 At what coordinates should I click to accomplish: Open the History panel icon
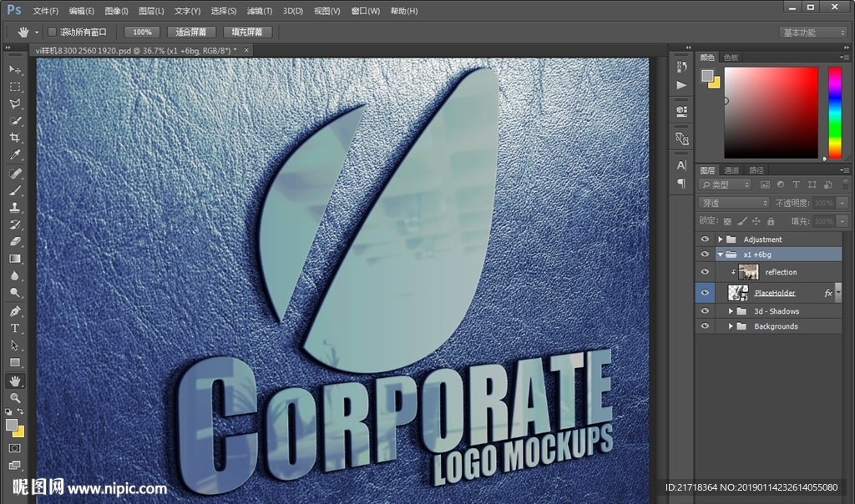tap(681, 67)
